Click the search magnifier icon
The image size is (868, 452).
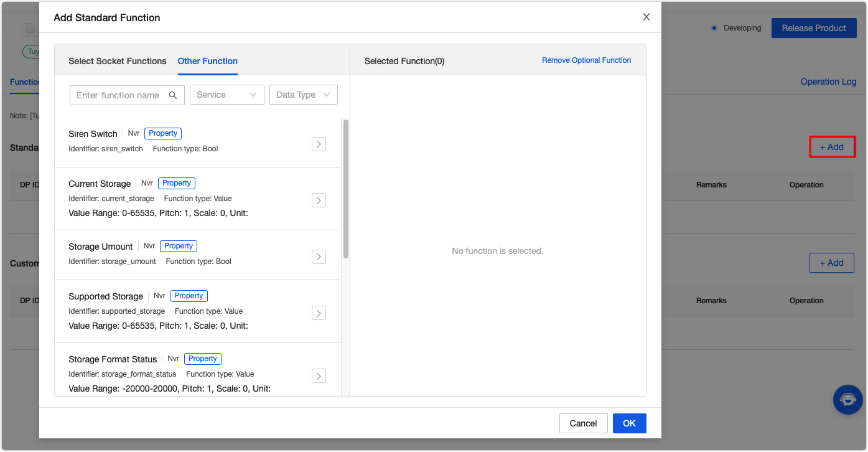[x=173, y=95]
